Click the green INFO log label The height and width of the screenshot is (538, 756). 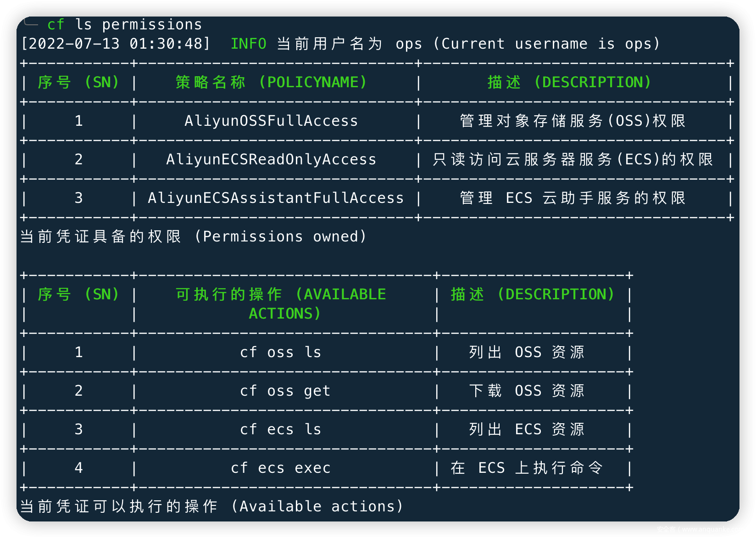point(248,44)
